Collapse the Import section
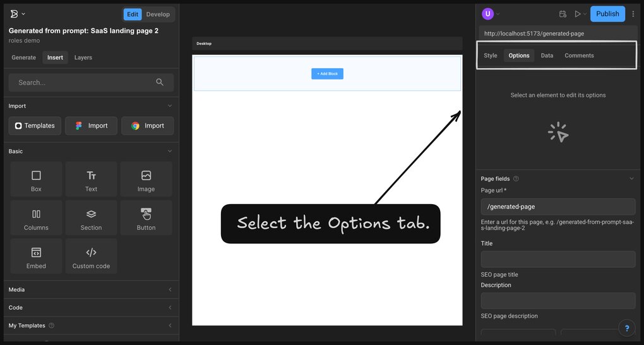The height and width of the screenshot is (345, 644). pyautogui.click(x=170, y=106)
